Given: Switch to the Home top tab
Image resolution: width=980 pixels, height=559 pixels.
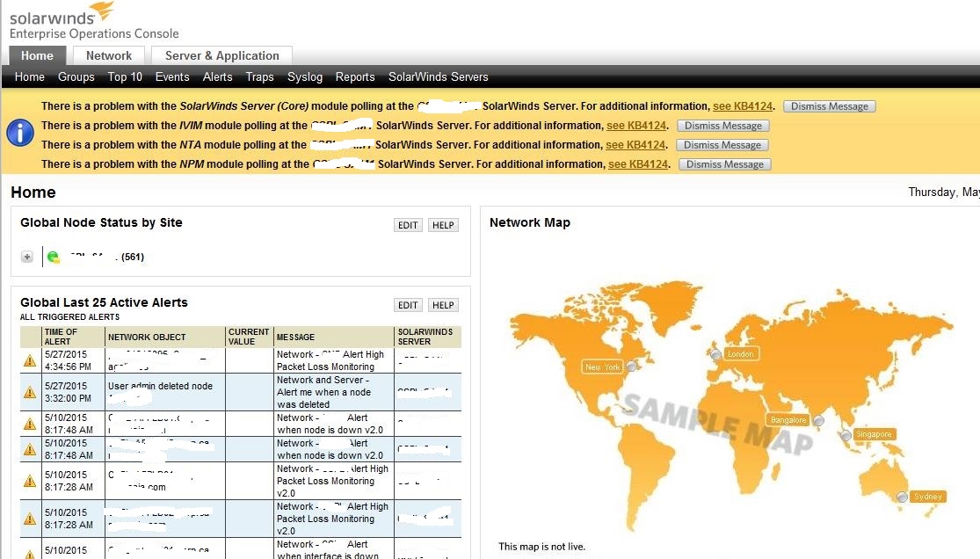Looking at the screenshot, I should tap(37, 55).
